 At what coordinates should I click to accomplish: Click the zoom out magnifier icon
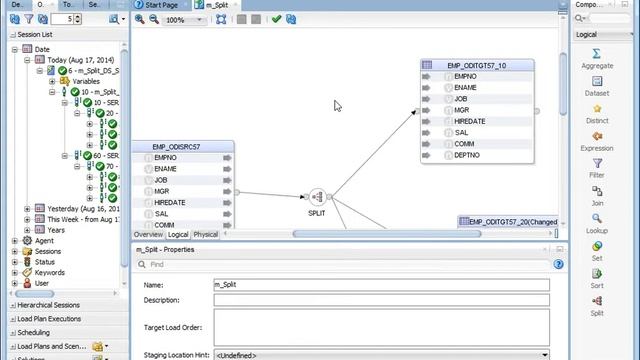coord(154,19)
